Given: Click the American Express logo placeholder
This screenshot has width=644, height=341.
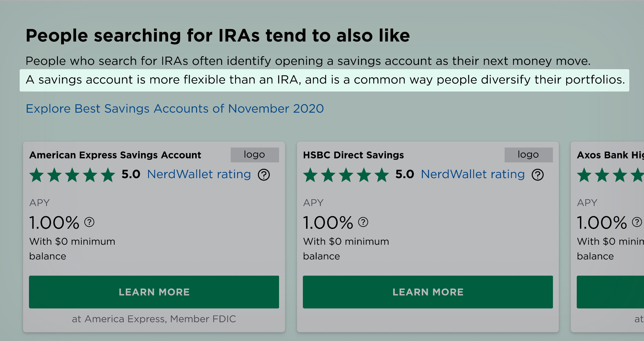Looking at the screenshot, I should tap(255, 155).
